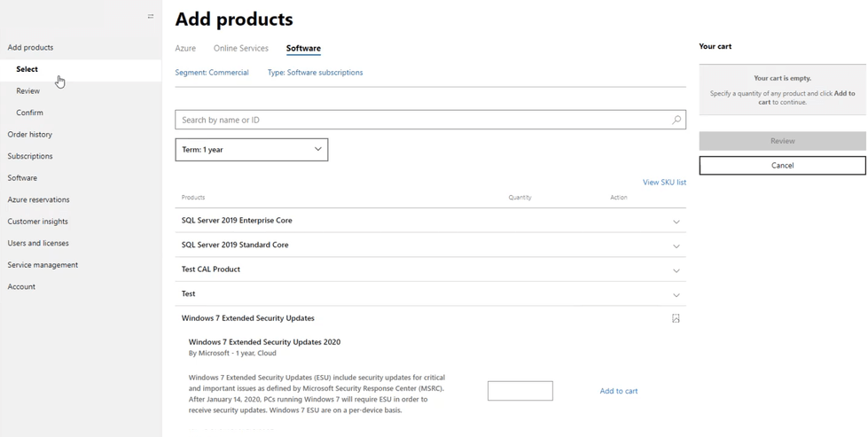The width and height of the screenshot is (868, 437).
Task: Click the View SKU list link
Action: tap(664, 182)
